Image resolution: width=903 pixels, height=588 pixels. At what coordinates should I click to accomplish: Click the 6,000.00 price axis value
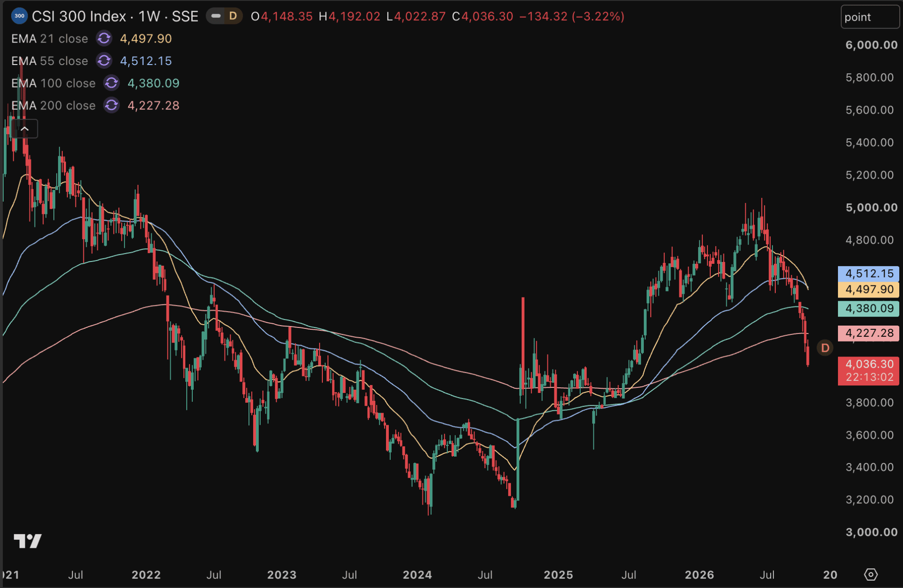tap(872, 45)
